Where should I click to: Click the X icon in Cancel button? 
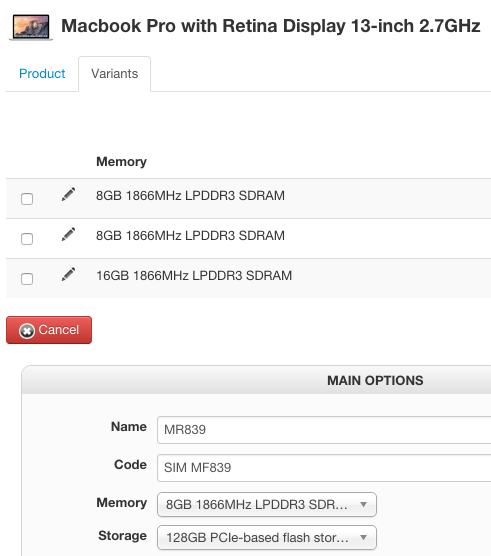coord(27,330)
